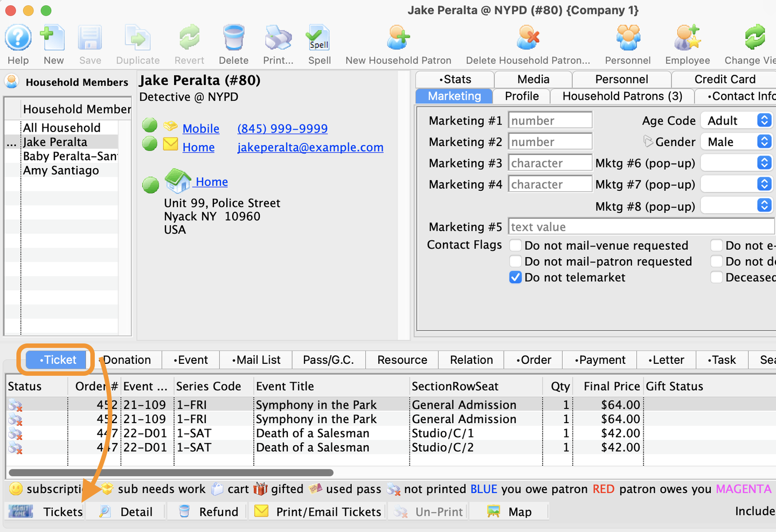Switch to the Media tab
This screenshot has height=532, width=776.
[x=533, y=79]
